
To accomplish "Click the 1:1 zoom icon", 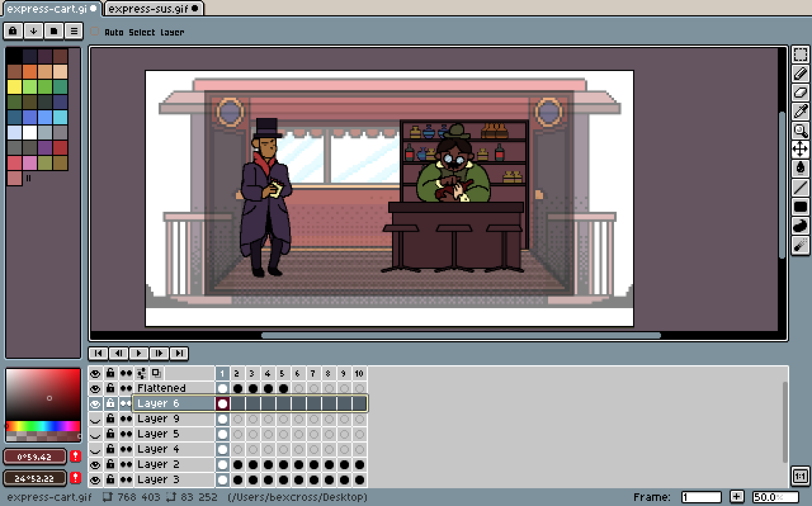I will tap(800, 476).
